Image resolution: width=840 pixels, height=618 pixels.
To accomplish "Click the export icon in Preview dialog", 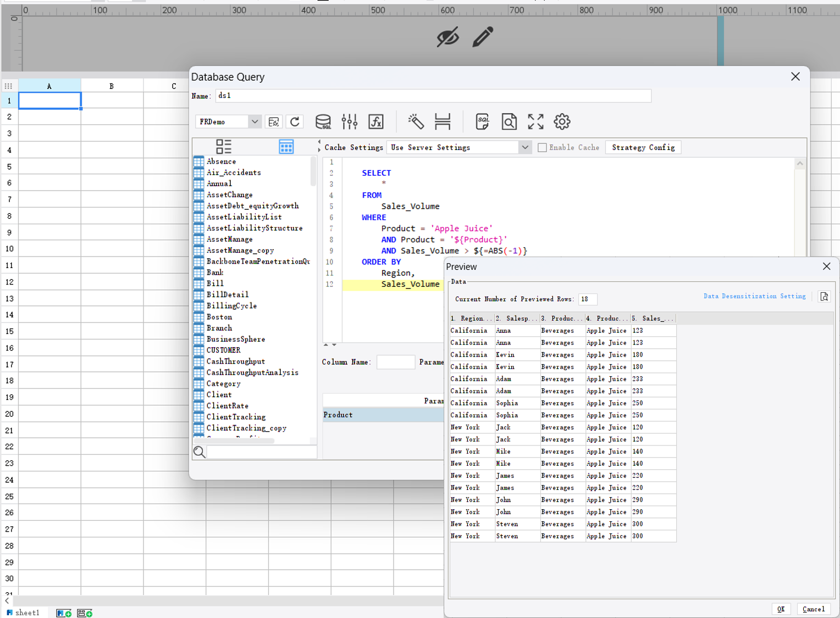I will [824, 297].
